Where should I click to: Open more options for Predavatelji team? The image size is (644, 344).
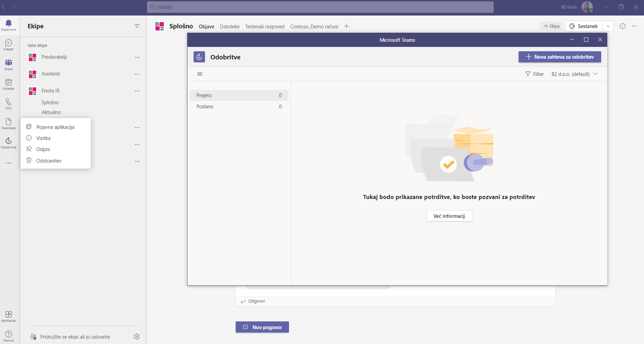coord(137,57)
